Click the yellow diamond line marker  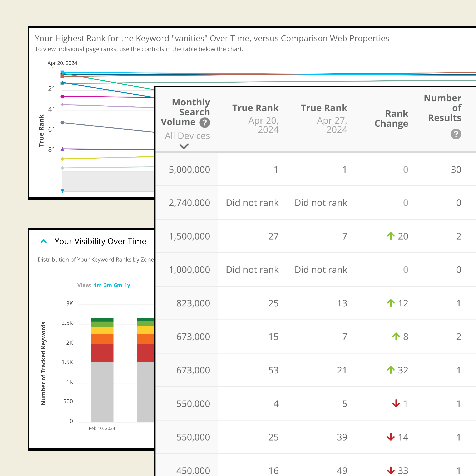pyautogui.click(x=62, y=159)
